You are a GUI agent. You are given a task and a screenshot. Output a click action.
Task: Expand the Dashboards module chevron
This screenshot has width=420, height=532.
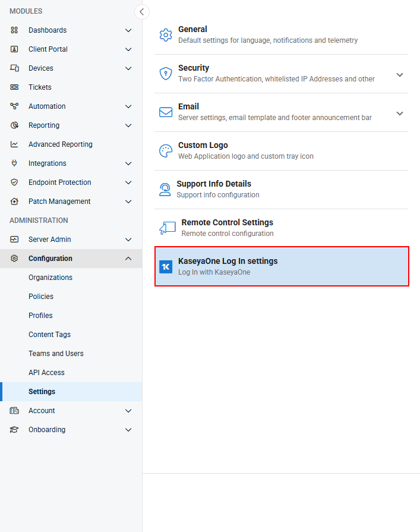tap(128, 30)
